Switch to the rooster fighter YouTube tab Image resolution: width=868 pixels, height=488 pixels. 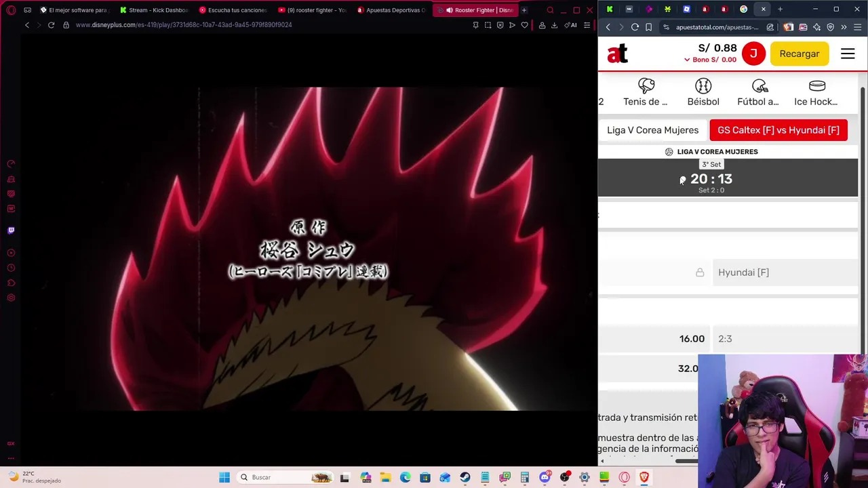(313, 10)
